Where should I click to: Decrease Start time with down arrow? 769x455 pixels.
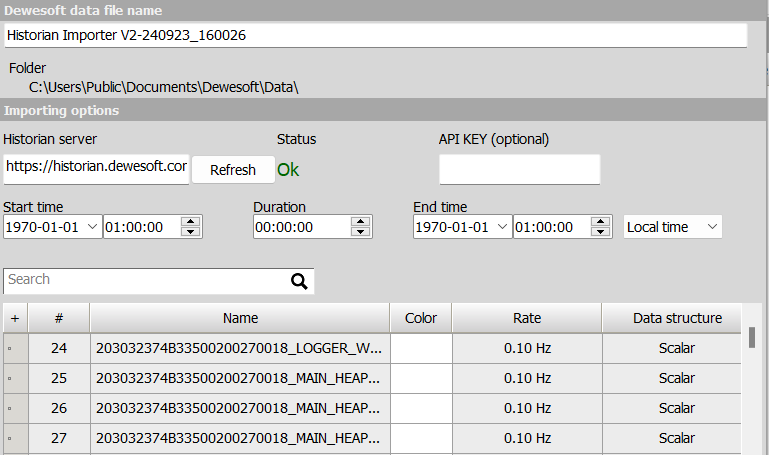[x=190, y=232]
